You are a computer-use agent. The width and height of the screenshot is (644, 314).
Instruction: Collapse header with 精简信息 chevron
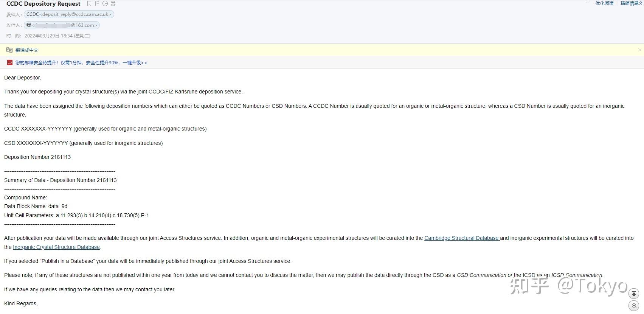641,3
